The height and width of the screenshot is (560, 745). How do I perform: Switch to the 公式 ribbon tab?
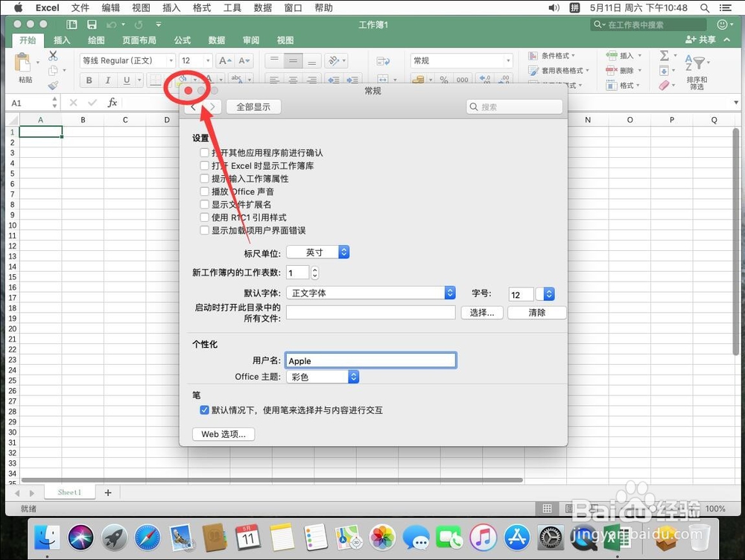[182, 40]
